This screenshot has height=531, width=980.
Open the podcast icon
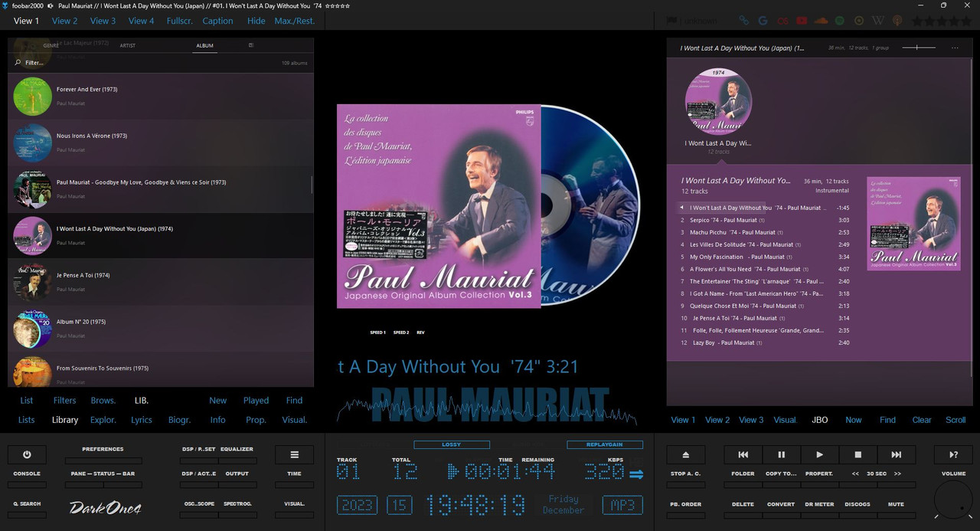[897, 21]
